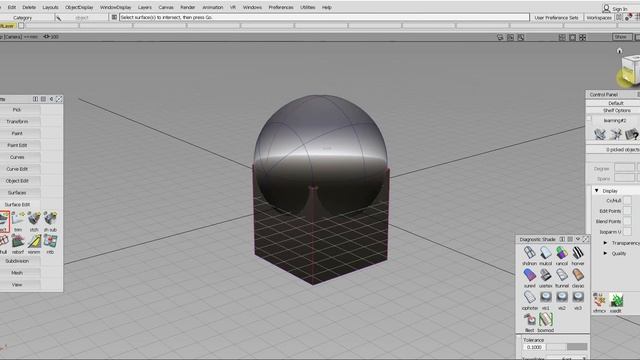Click the prompt line text field
Screen dimensions: 640x360
(x=324, y=18)
